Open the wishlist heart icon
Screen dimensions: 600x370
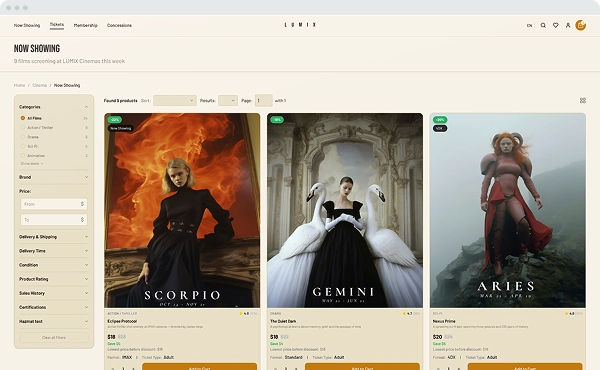tap(556, 25)
